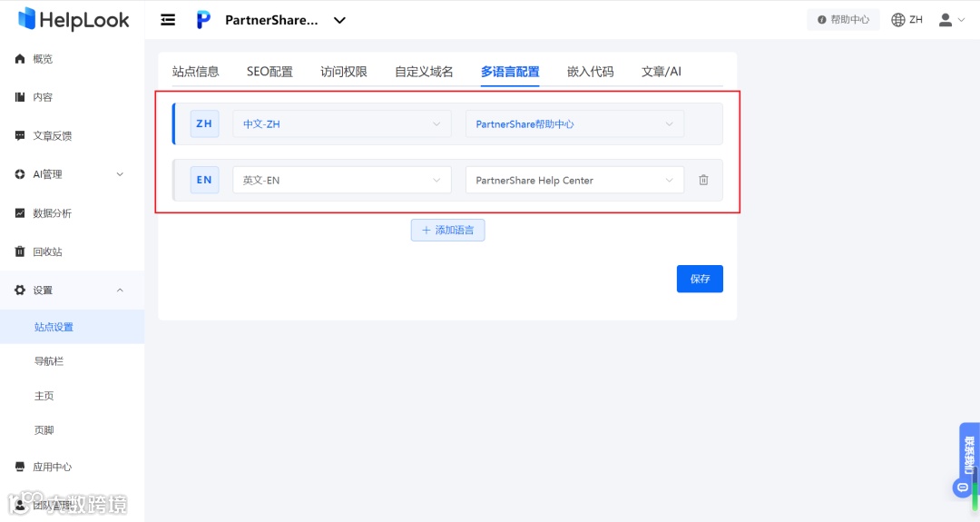Switch to the 访问权限 tab

(x=344, y=72)
